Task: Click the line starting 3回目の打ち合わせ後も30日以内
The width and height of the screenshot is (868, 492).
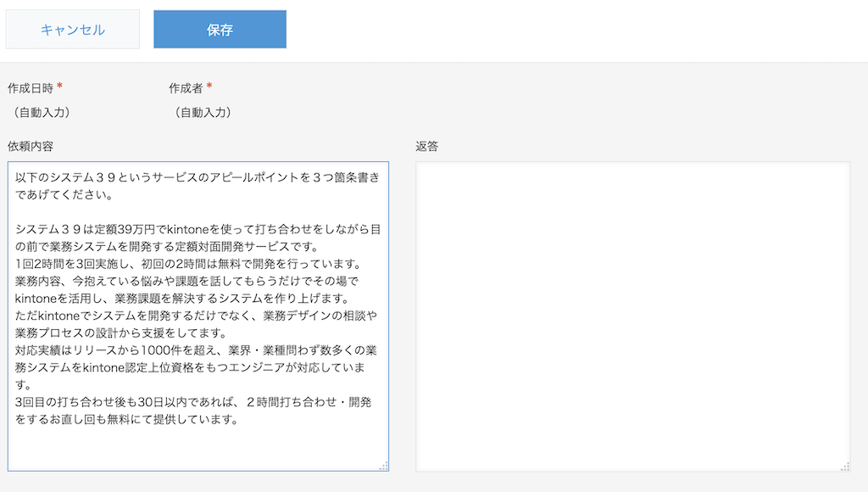Action: [x=193, y=402]
